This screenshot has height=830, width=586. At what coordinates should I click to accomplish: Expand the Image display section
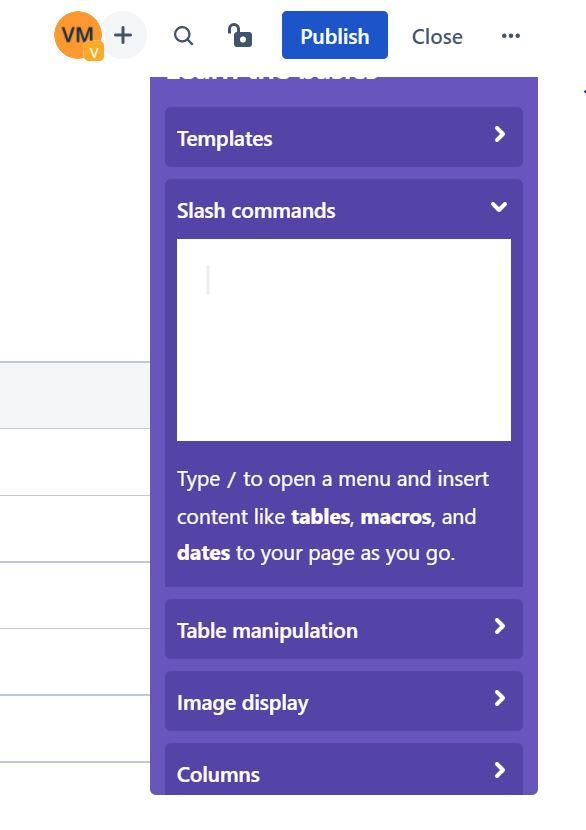pyautogui.click(x=344, y=701)
